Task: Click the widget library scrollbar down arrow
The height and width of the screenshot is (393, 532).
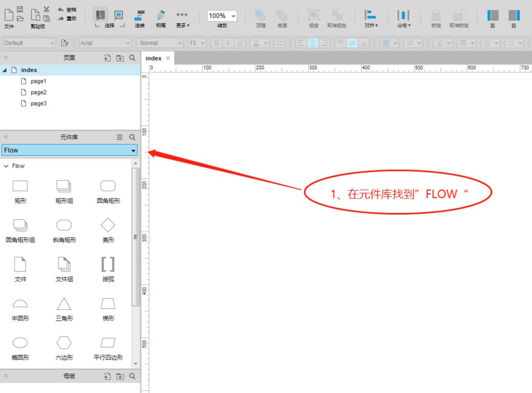Action: pos(136,364)
